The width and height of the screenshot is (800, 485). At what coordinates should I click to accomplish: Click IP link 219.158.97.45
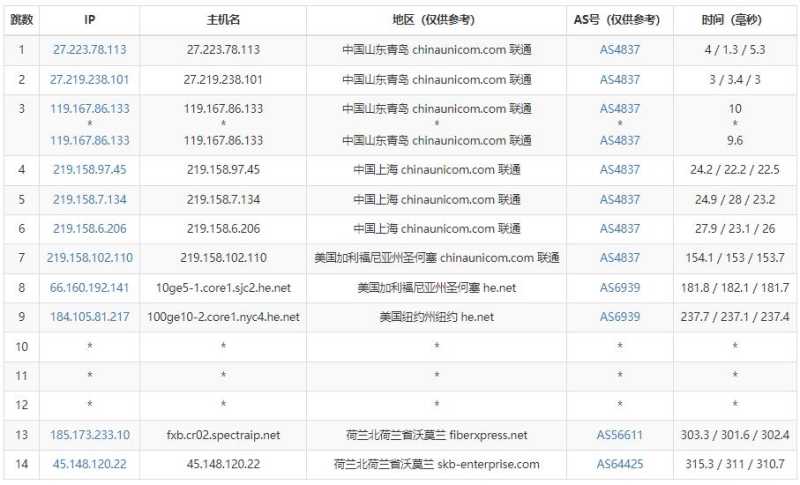pos(89,170)
